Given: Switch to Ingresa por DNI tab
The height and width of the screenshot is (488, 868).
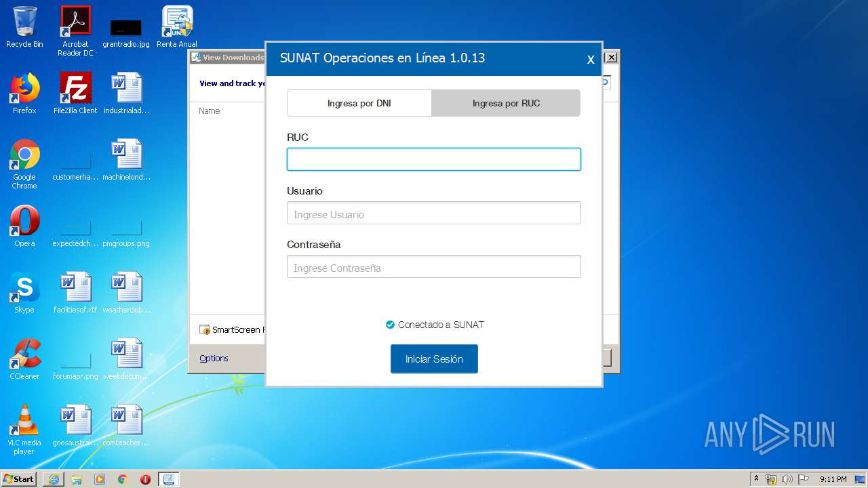Looking at the screenshot, I should [359, 103].
